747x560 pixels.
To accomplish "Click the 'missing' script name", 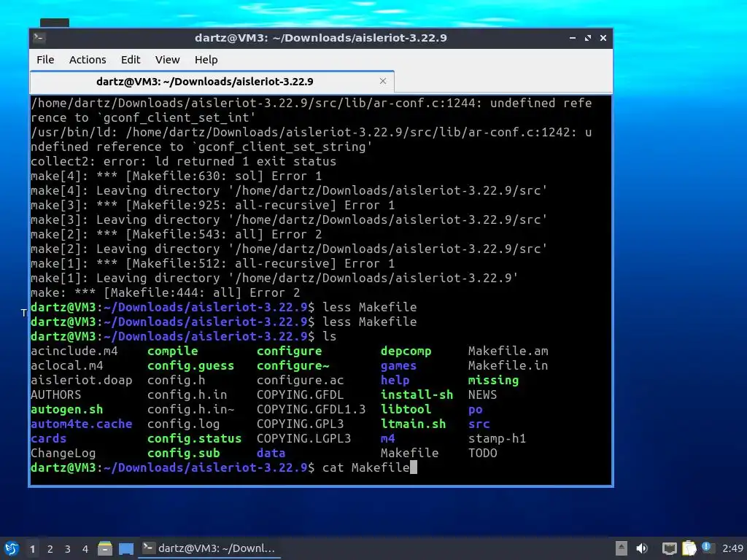I will [x=493, y=381].
